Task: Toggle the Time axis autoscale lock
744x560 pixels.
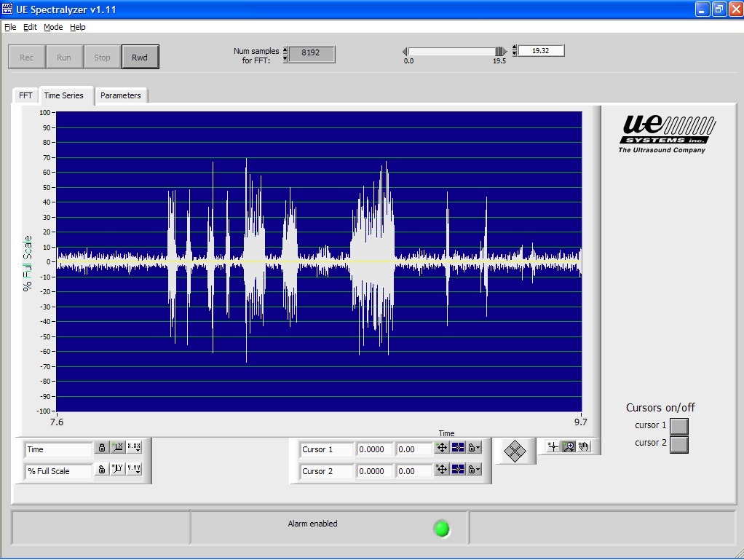Action: (102, 448)
